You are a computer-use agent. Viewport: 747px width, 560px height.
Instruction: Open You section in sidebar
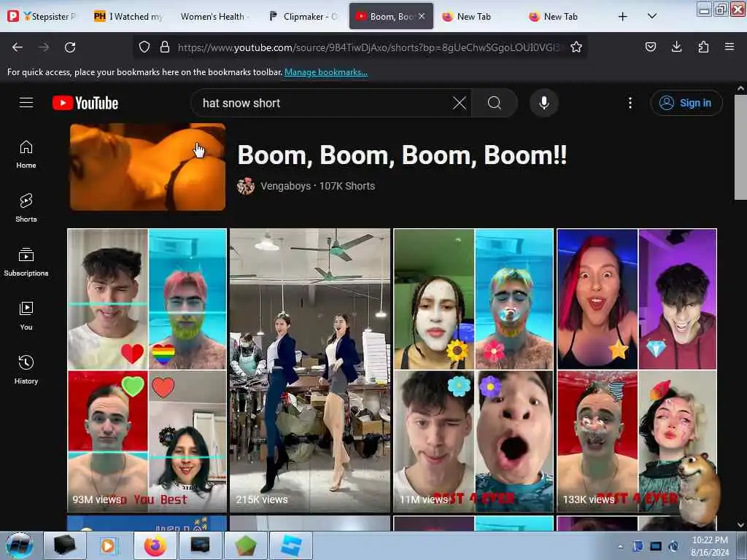pos(26,316)
